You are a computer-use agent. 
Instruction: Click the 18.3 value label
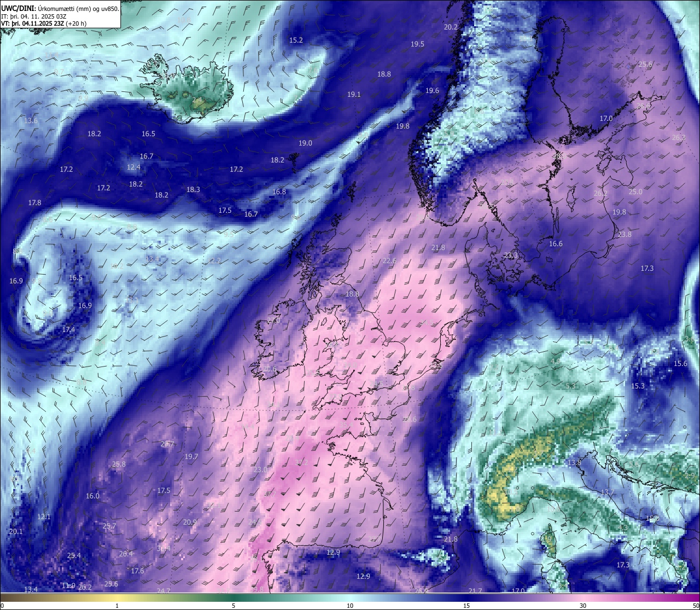193,189
